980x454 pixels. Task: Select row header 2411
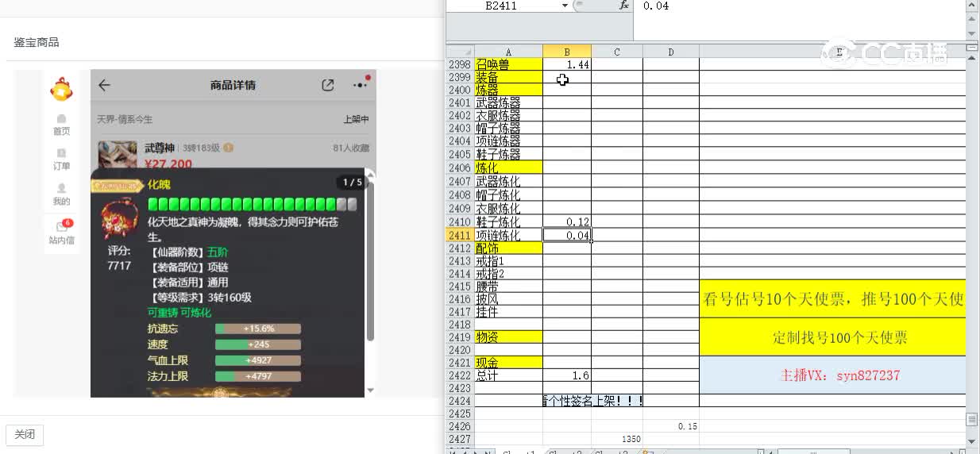point(460,236)
